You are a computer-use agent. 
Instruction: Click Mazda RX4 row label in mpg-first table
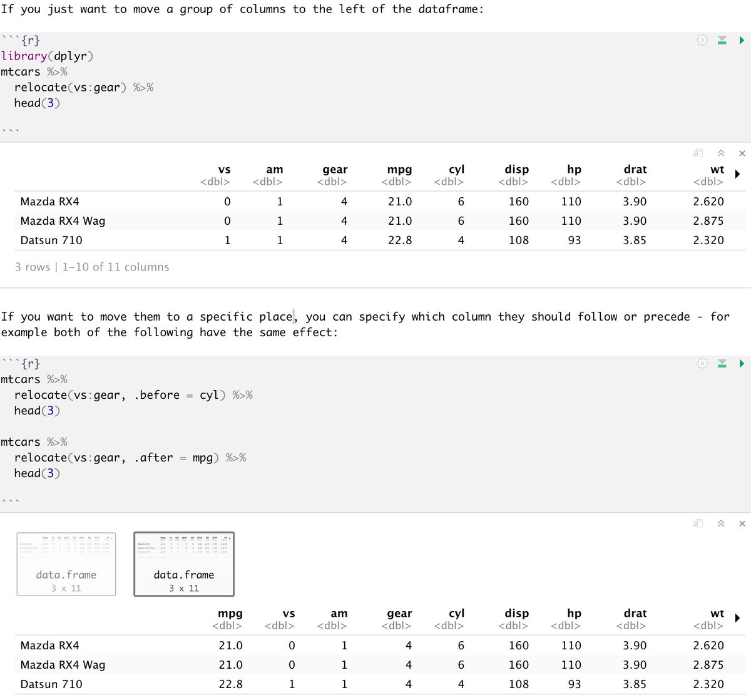point(49,646)
